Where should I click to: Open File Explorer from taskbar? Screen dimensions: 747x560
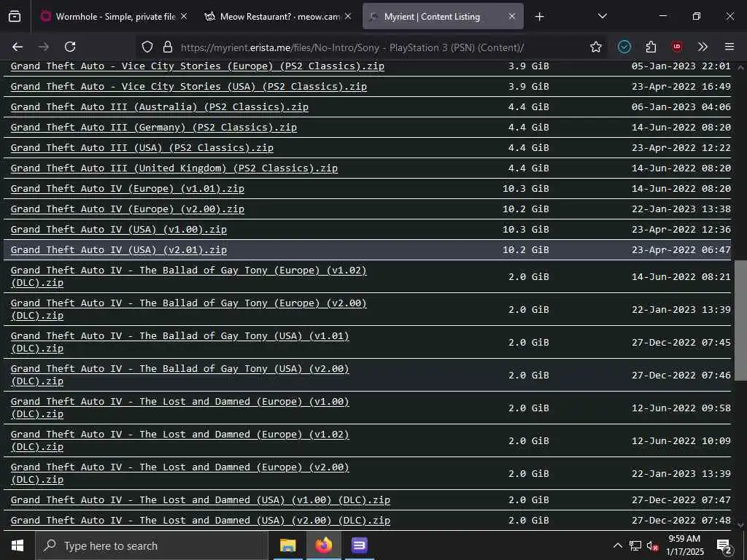(287, 545)
